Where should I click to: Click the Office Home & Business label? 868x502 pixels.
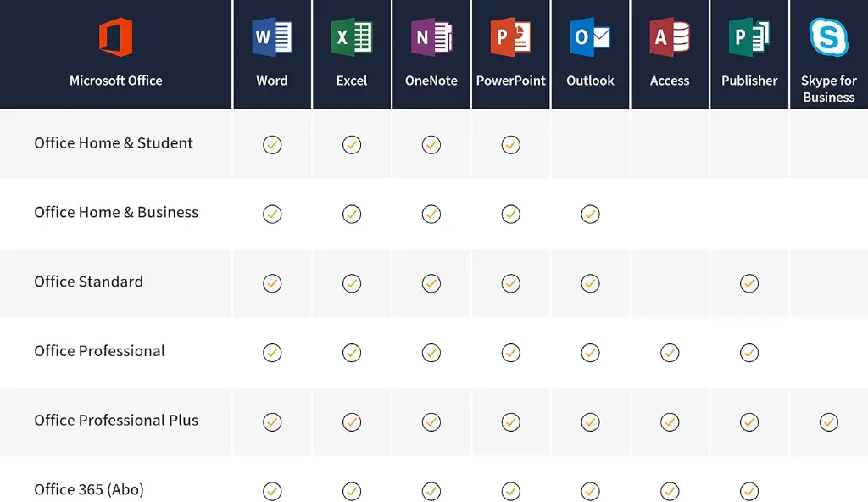(116, 213)
